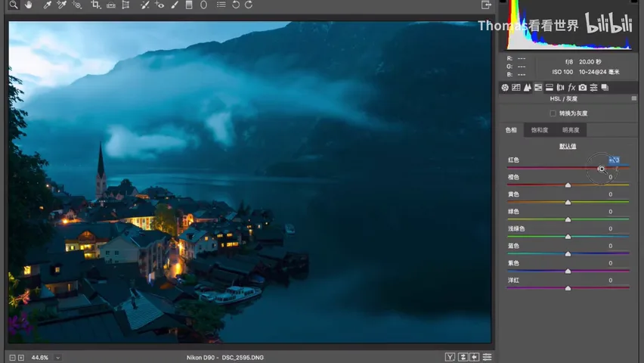Switch to the 饱和度 tab
This screenshot has height=363, width=644.
tap(540, 130)
